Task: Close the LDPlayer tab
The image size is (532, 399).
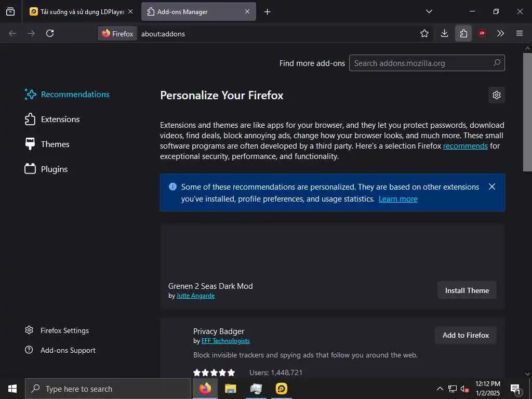Action: coord(130,11)
